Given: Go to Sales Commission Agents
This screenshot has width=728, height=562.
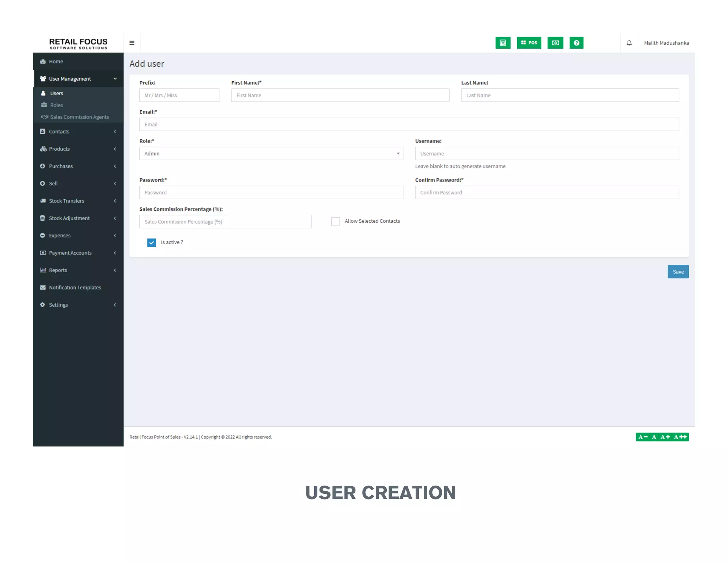Looking at the screenshot, I should click(x=79, y=117).
